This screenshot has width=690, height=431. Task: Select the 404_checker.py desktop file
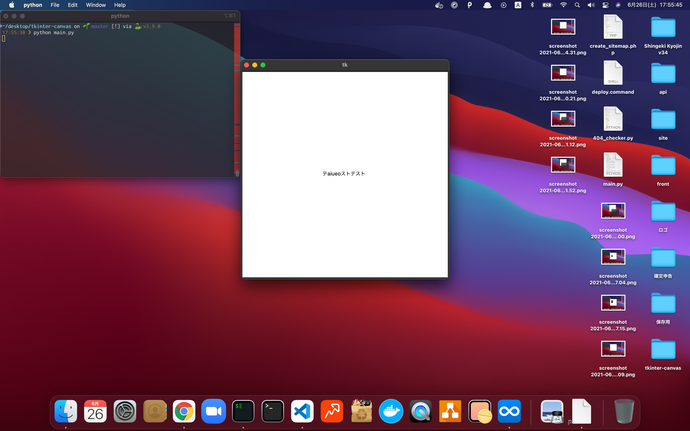point(613,123)
